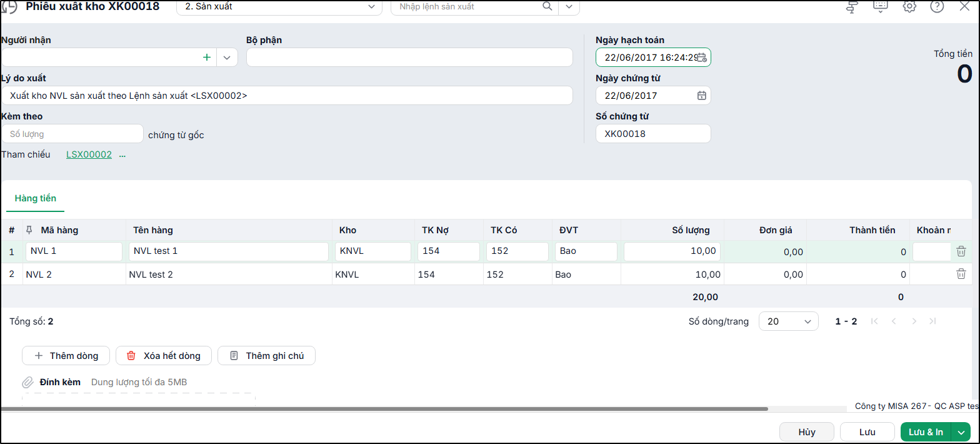Select the NVL 2 Mã hàng cell
The height and width of the screenshot is (444, 980).
74,274
